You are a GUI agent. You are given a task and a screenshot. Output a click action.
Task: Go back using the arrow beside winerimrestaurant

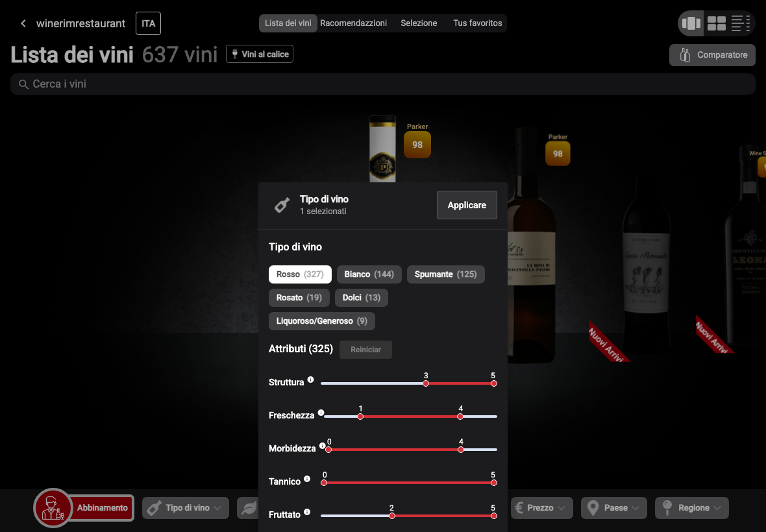(23, 23)
